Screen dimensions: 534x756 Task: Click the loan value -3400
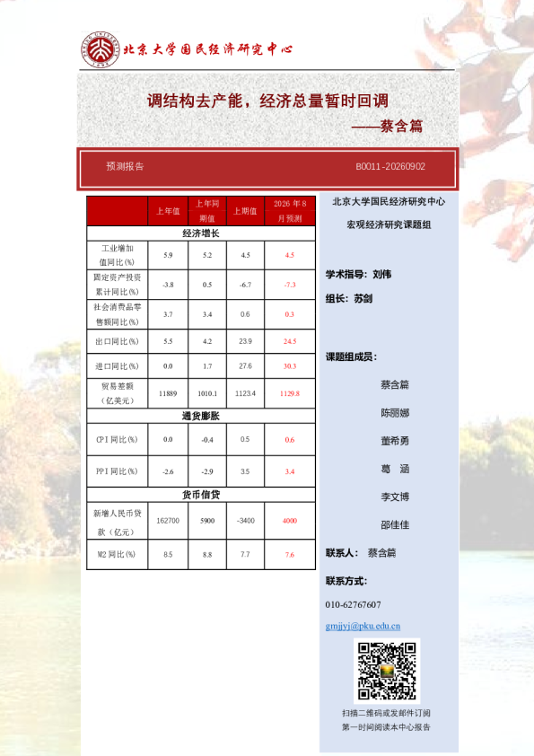click(x=245, y=521)
